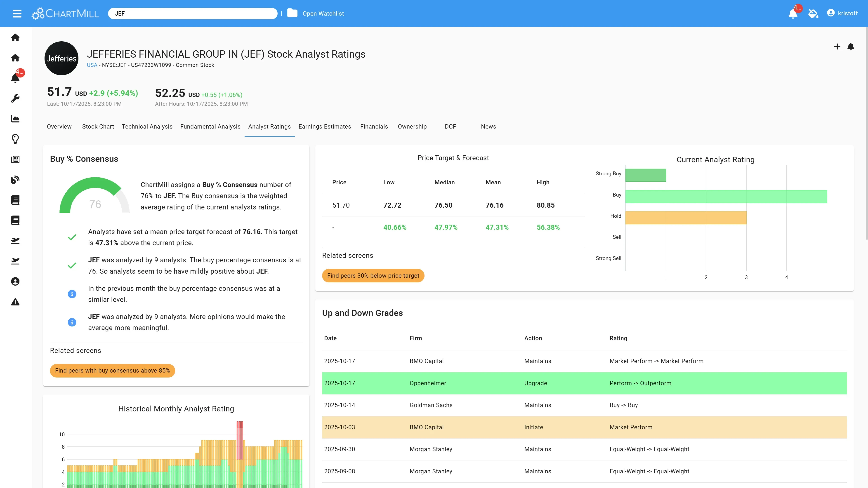Image resolution: width=868 pixels, height=488 pixels.
Task: Switch to the Earnings Estimates tab
Action: pos(325,126)
